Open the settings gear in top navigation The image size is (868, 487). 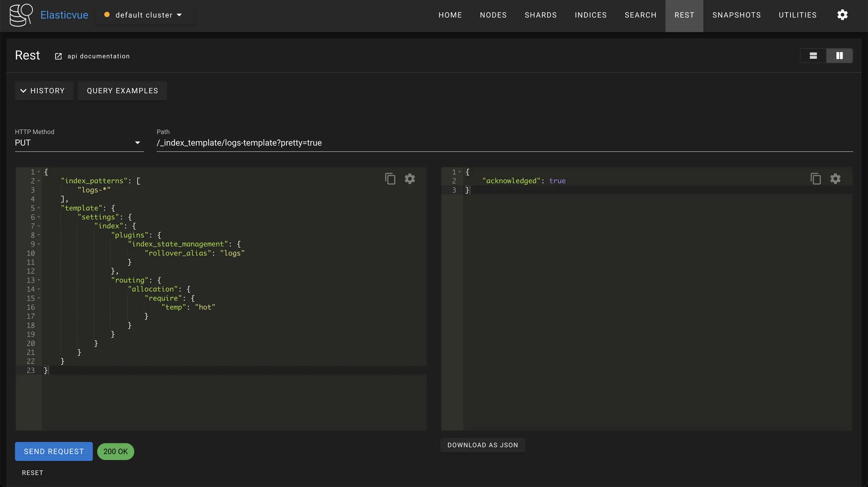pos(842,15)
